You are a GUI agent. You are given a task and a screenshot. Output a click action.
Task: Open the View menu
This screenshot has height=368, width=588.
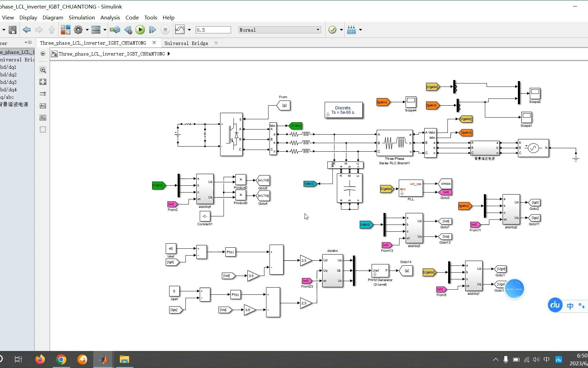click(8, 17)
